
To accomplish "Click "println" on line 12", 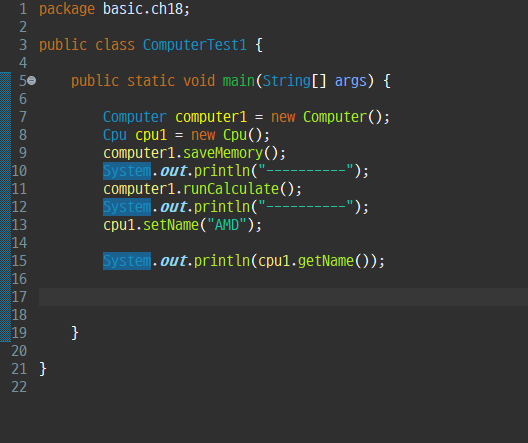I will [x=222, y=207].
